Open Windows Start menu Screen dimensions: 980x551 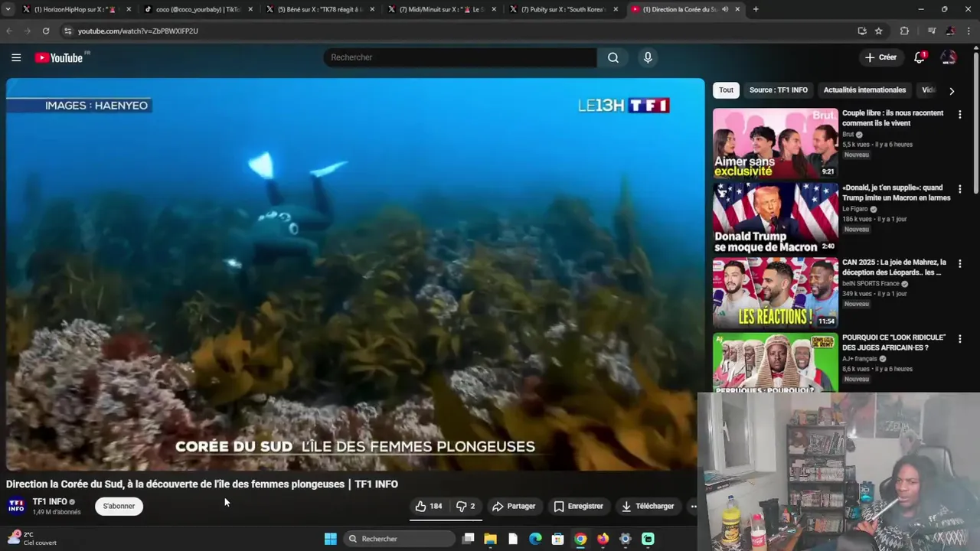[x=330, y=539]
